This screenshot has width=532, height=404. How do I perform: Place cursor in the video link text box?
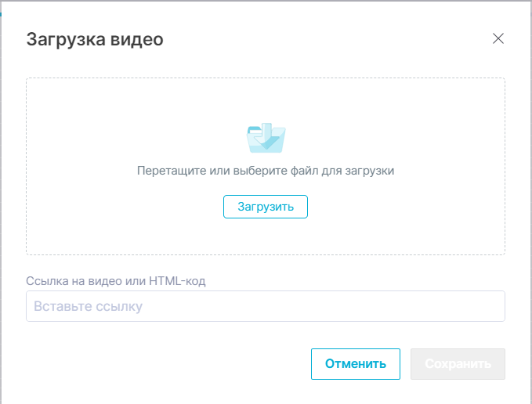coord(265,306)
